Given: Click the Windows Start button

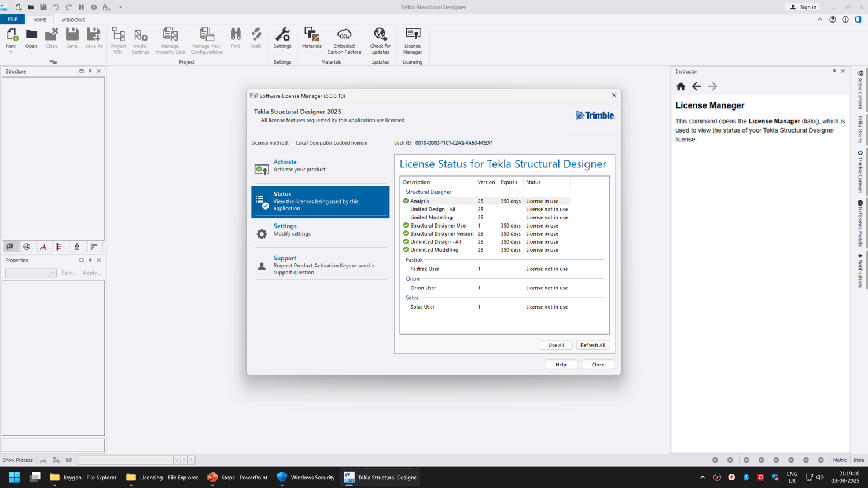Looking at the screenshot, I should 14,478.
